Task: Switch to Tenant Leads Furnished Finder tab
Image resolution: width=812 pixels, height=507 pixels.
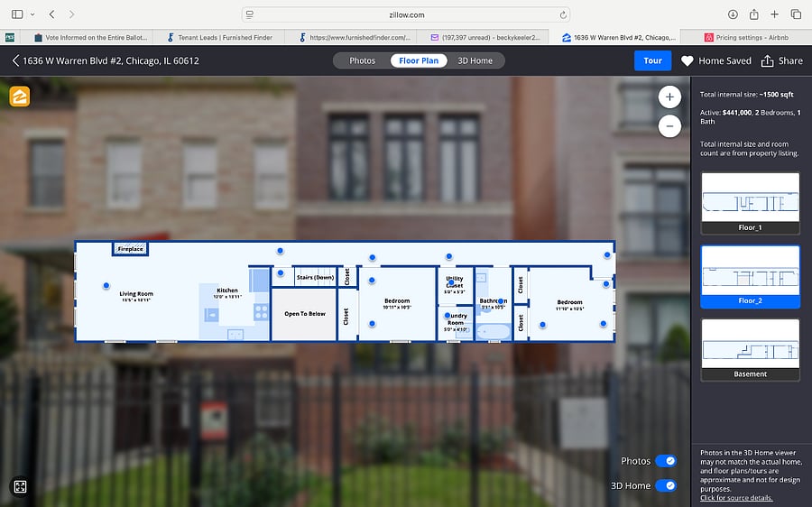Action: click(x=219, y=37)
